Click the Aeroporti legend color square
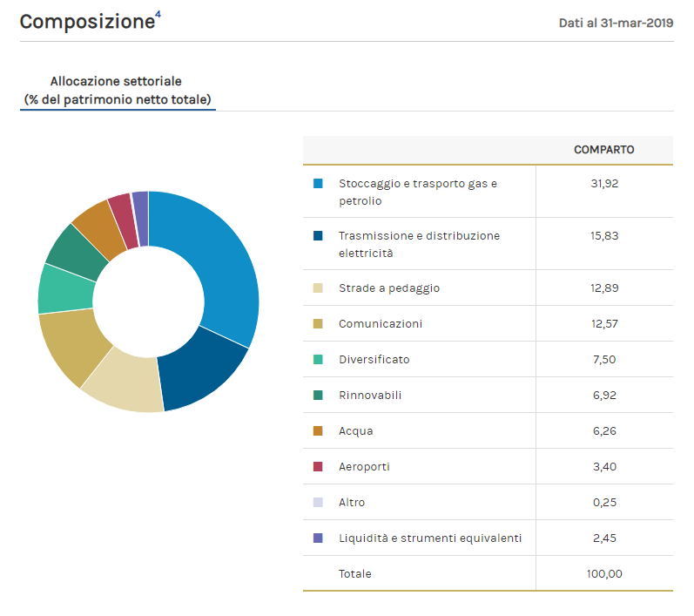This screenshot has width=694, height=616. point(318,467)
